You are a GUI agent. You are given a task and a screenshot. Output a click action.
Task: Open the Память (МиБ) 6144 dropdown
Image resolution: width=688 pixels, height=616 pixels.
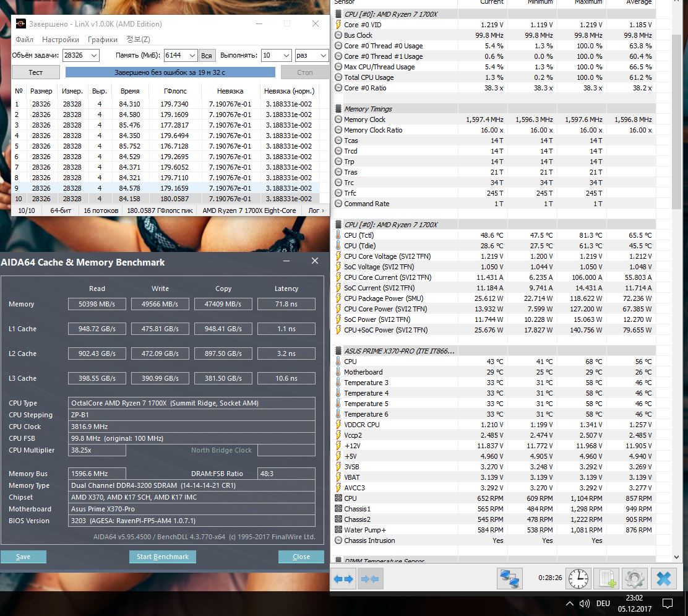point(192,55)
